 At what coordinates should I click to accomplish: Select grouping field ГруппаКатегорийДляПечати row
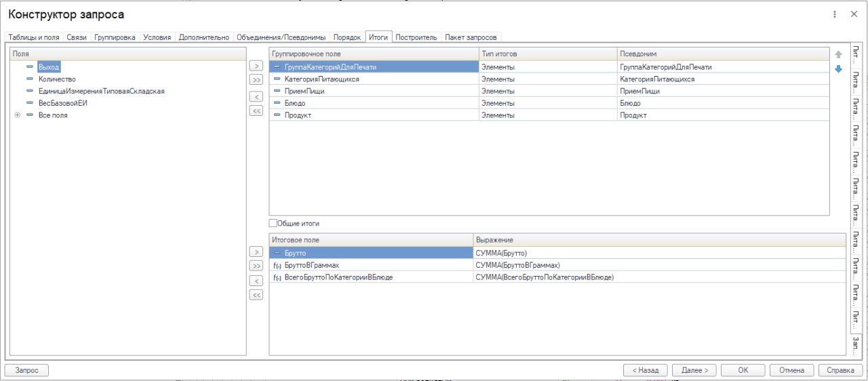(374, 67)
